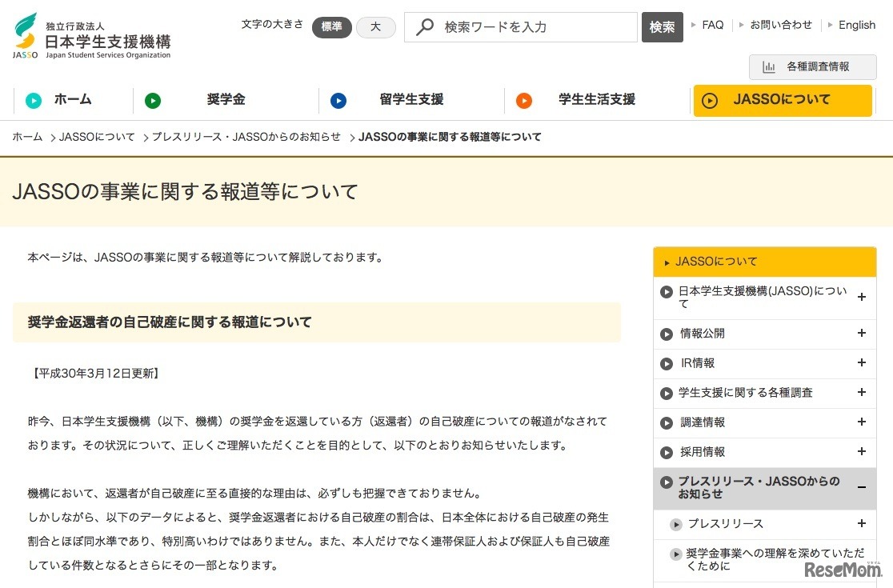
Task: Open the 奨学金 navigation menu
Action: coord(226,100)
